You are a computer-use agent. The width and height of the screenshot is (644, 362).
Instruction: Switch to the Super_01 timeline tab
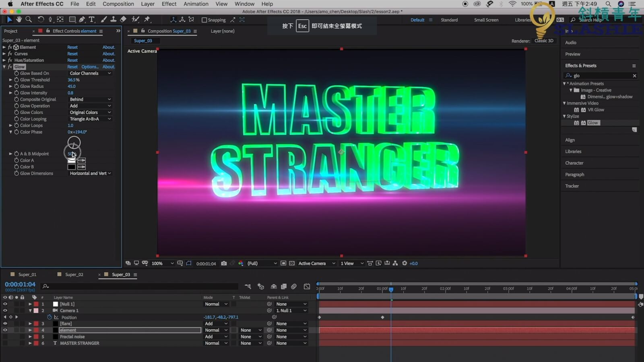coord(27,274)
